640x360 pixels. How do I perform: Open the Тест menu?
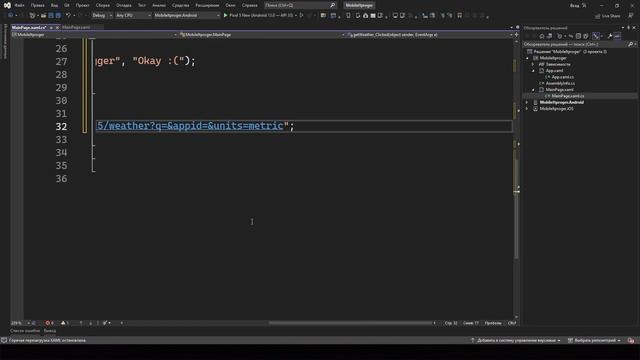(141, 5)
